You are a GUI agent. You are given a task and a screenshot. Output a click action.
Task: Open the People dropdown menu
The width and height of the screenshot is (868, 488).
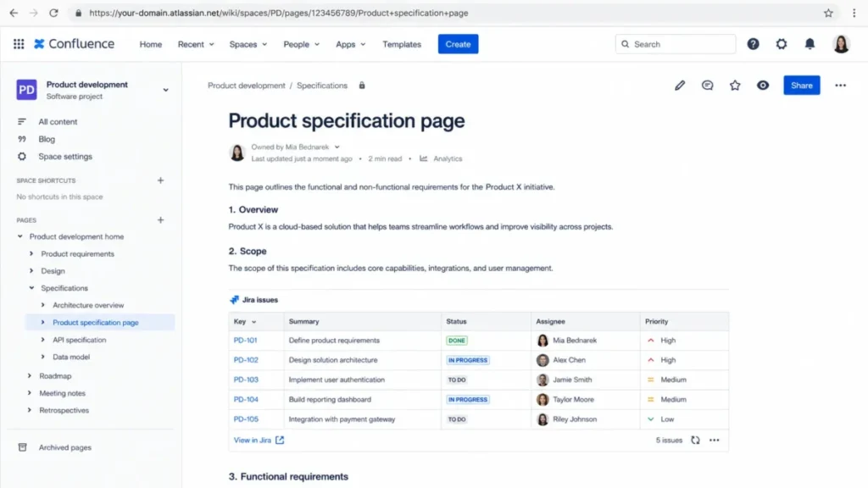pyautogui.click(x=301, y=44)
